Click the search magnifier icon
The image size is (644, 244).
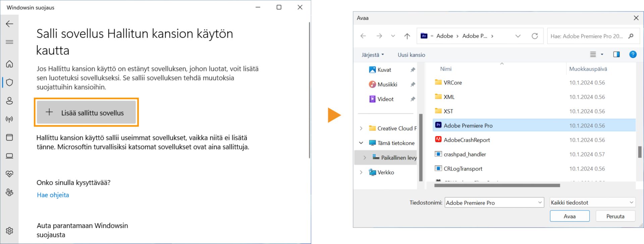point(631,36)
